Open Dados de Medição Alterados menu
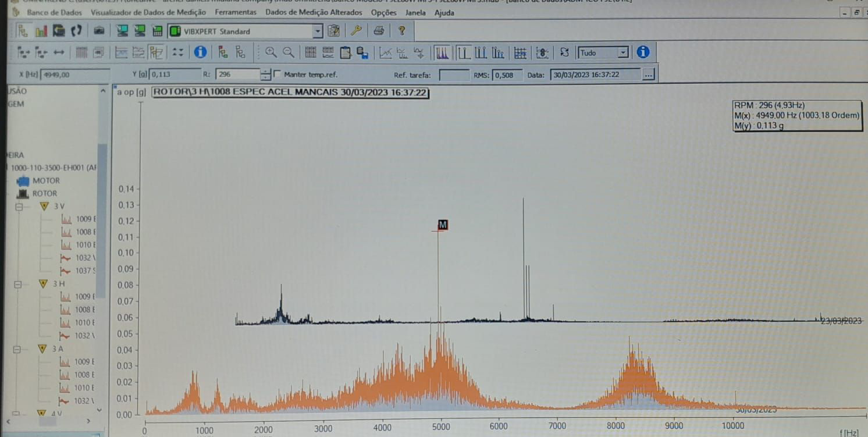The width and height of the screenshot is (868, 437). 314,12
